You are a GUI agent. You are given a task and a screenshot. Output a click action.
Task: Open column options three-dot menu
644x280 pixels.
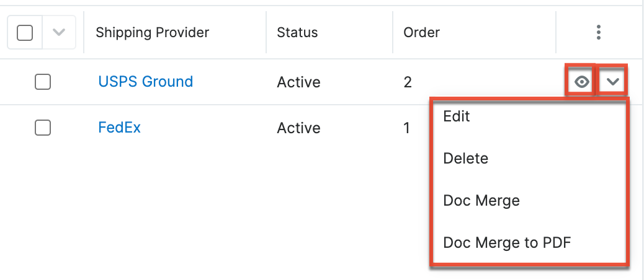coord(598,32)
